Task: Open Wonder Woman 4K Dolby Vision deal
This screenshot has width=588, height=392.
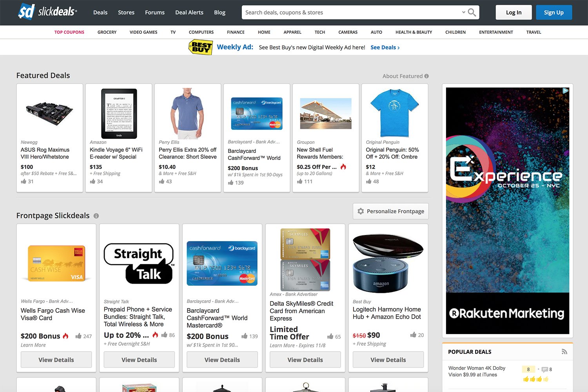Action: pyautogui.click(x=477, y=372)
